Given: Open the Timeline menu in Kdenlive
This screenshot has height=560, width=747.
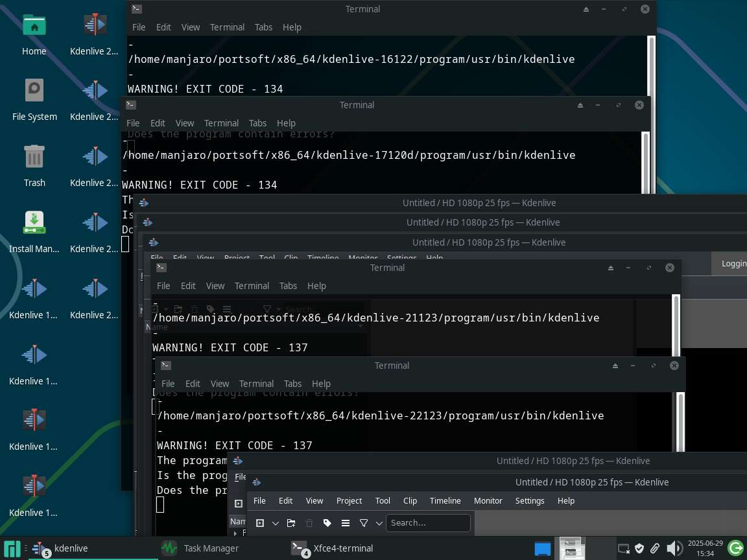Looking at the screenshot, I should [x=445, y=500].
